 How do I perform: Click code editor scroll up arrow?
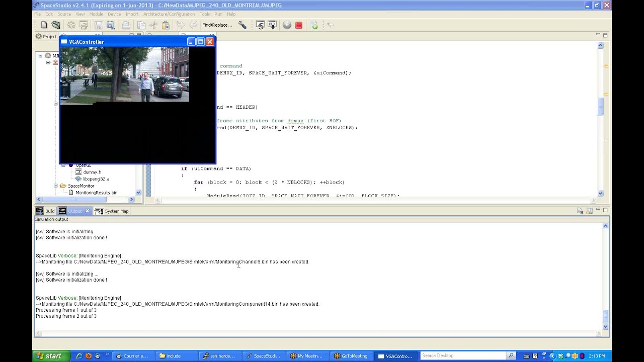600,45
